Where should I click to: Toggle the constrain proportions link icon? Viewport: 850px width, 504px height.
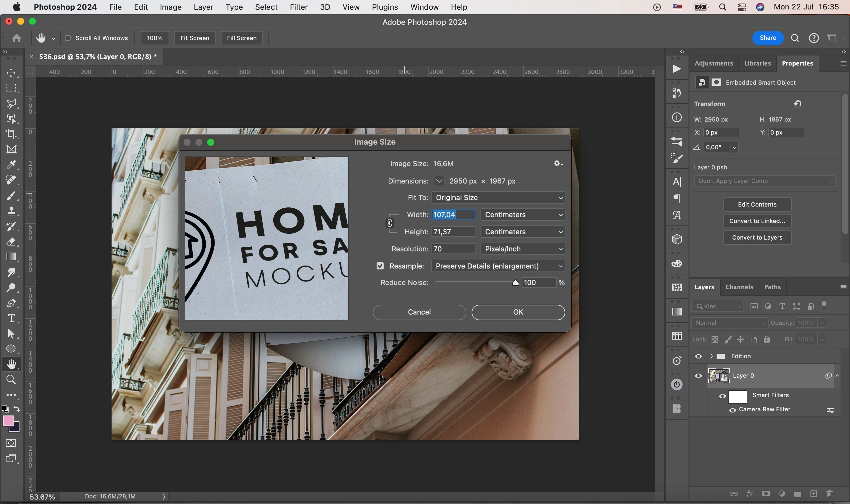coord(390,223)
